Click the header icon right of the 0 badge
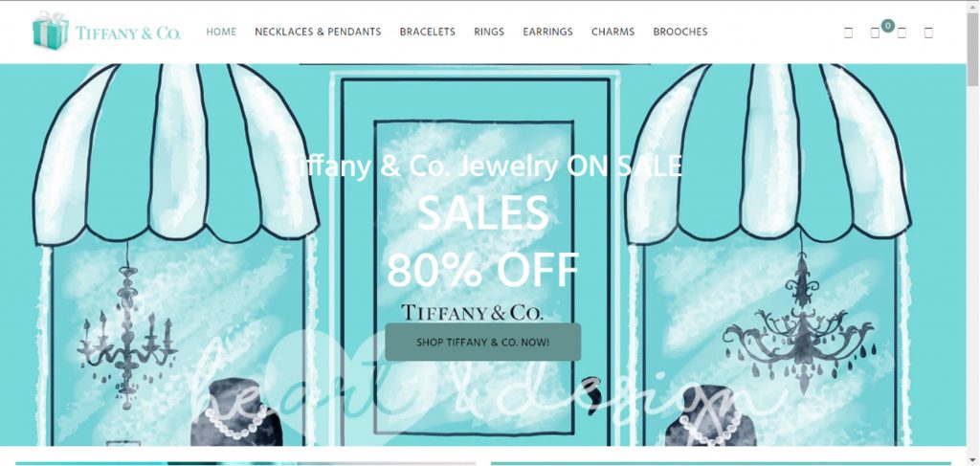This screenshot has height=466, width=980. (902, 33)
